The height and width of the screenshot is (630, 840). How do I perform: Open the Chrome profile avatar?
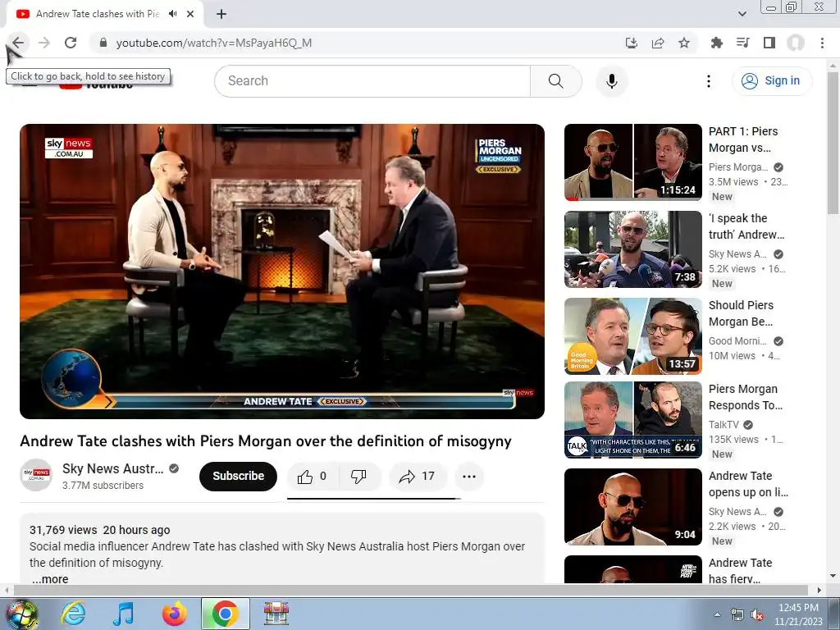coord(796,43)
